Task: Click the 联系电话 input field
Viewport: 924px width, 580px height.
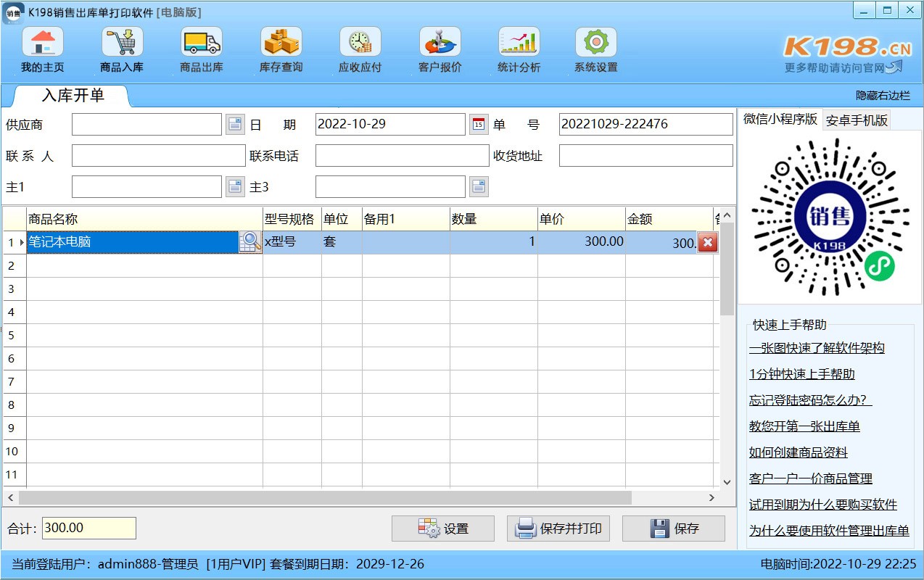Action: pyautogui.click(x=402, y=156)
